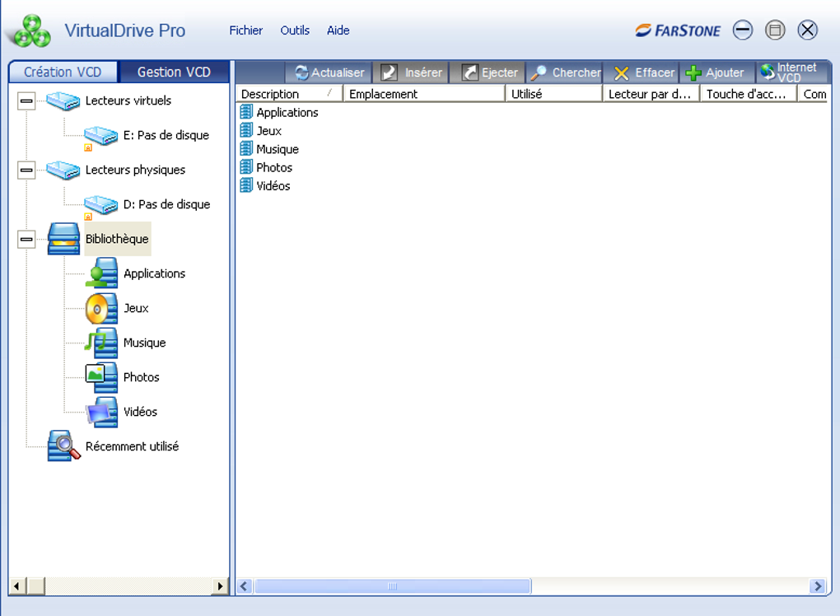Click the Musique note icon in tree

click(101, 343)
